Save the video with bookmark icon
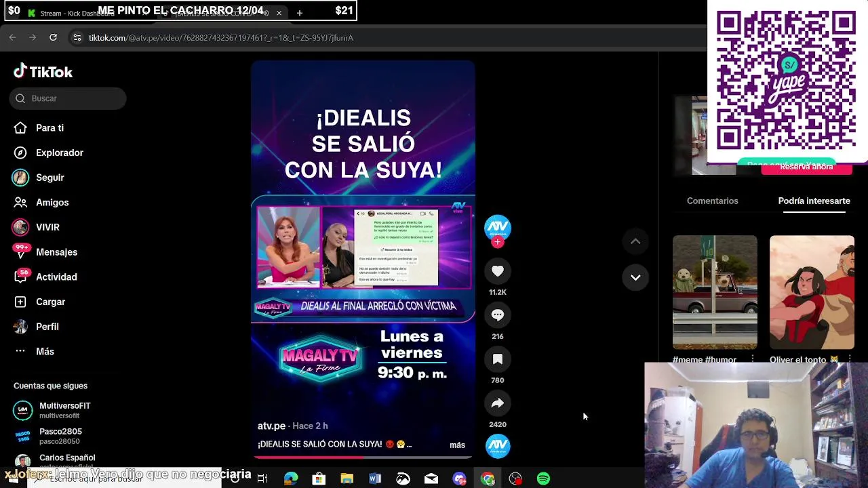 [x=498, y=359]
